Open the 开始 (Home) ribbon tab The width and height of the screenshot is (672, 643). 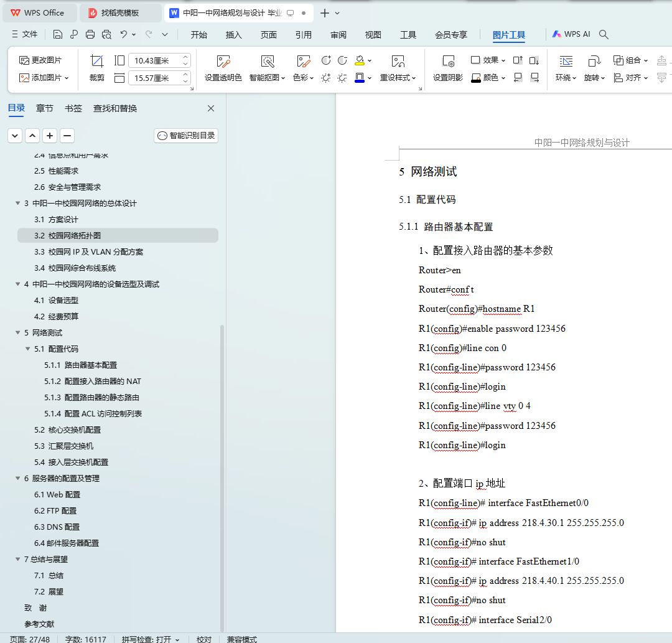(x=199, y=35)
